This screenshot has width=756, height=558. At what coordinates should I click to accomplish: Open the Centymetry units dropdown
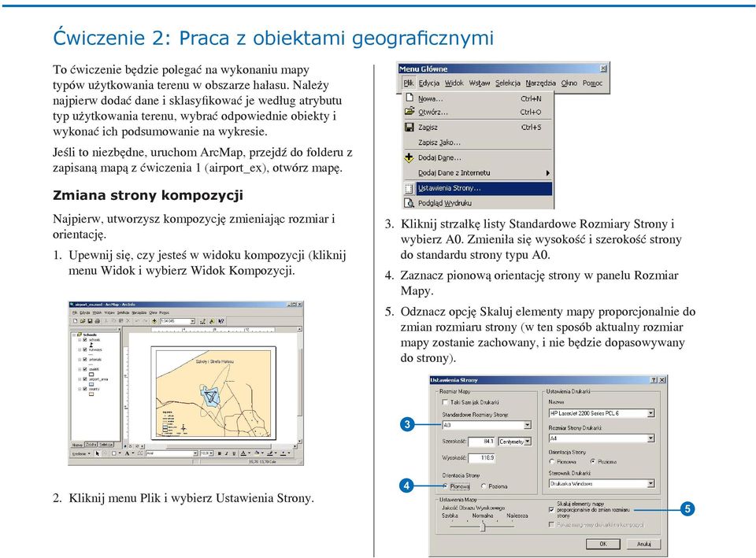pyautogui.click(x=528, y=442)
